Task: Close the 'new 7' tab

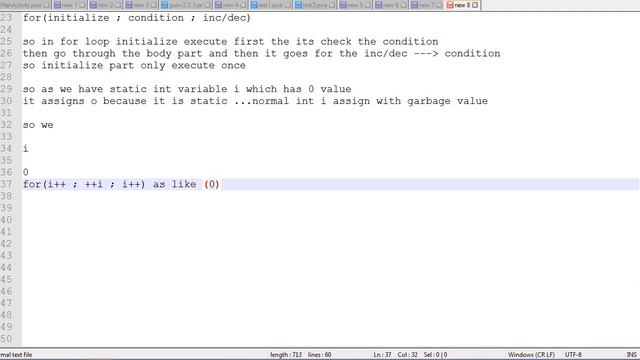Action: [x=439, y=5]
